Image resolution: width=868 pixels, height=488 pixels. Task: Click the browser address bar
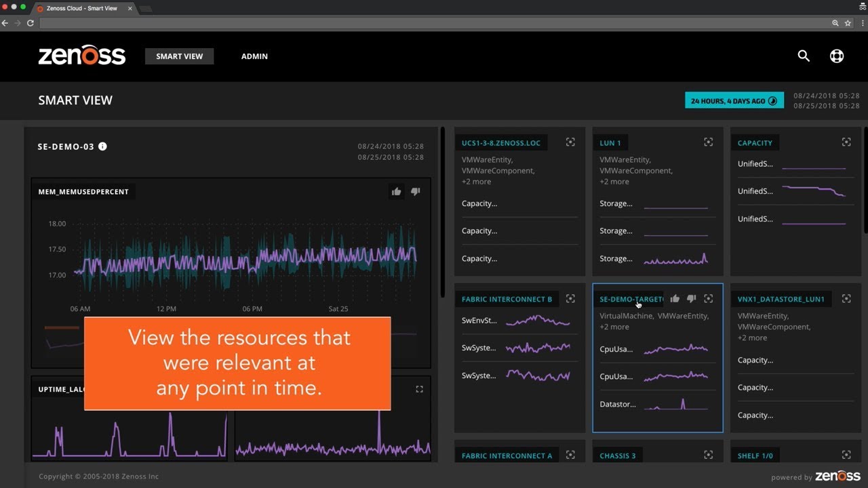[x=434, y=23]
